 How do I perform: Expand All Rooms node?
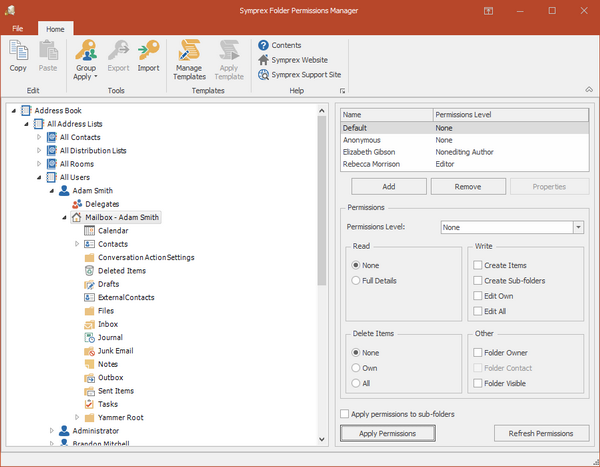pyautogui.click(x=39, y=164)
